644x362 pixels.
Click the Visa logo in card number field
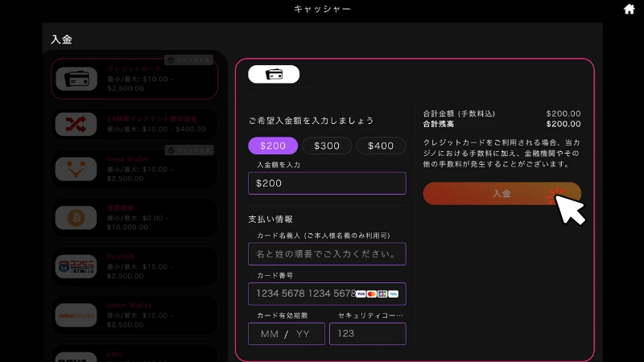coord(361,294)
